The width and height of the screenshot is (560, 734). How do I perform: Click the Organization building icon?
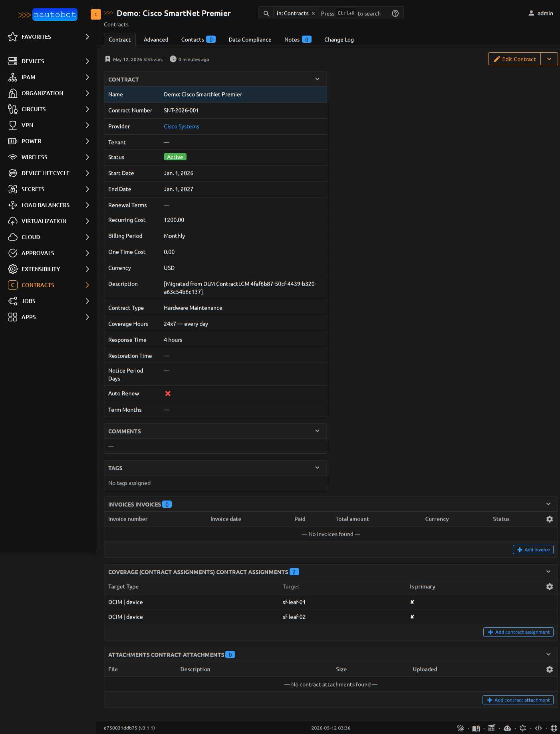13,93
